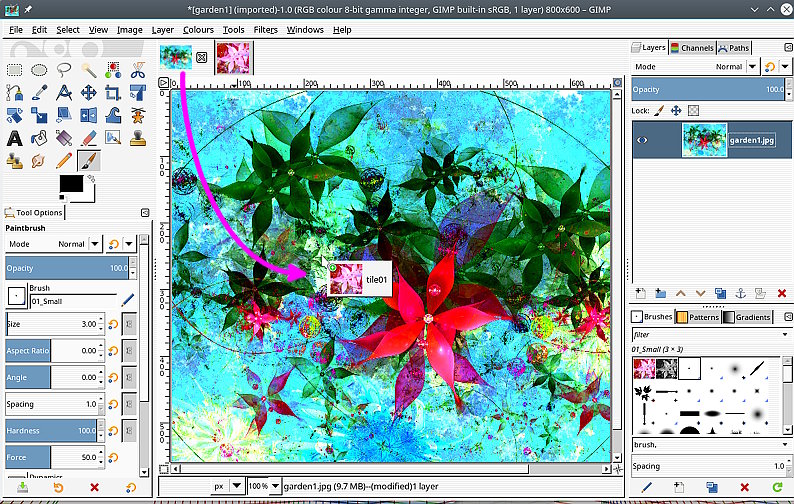
Task: Select the Bucket Fill tool
Action: (39, 138)
